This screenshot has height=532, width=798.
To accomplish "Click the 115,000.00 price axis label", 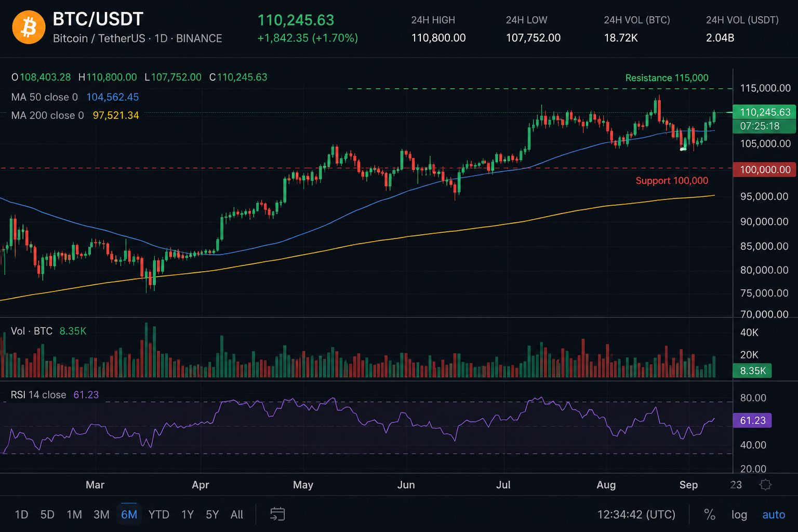I will tap(765, 88).
